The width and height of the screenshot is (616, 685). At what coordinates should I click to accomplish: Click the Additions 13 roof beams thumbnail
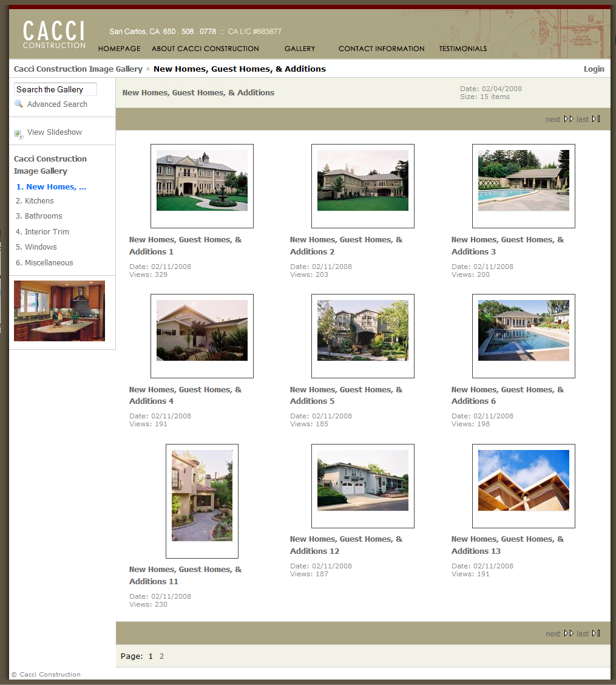(x=524, y=480)
